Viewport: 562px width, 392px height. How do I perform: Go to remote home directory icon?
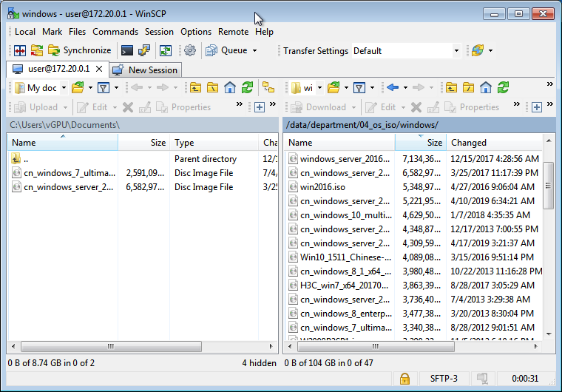coord(486,88)
